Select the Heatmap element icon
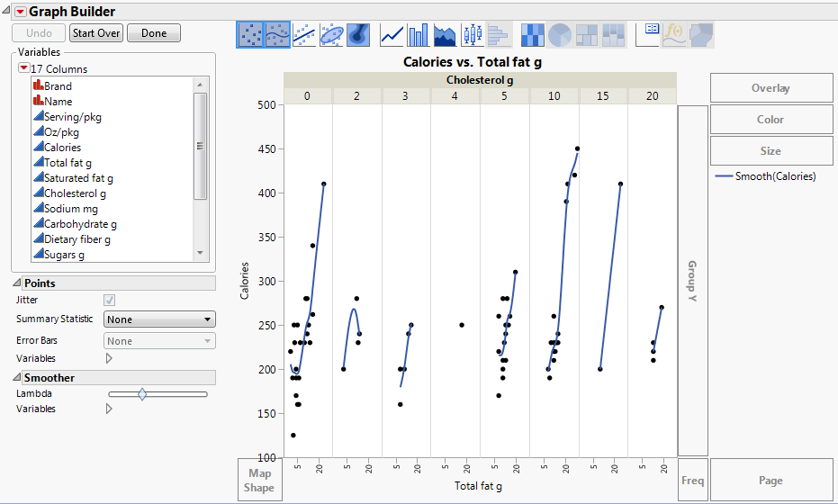 [532, 35]
